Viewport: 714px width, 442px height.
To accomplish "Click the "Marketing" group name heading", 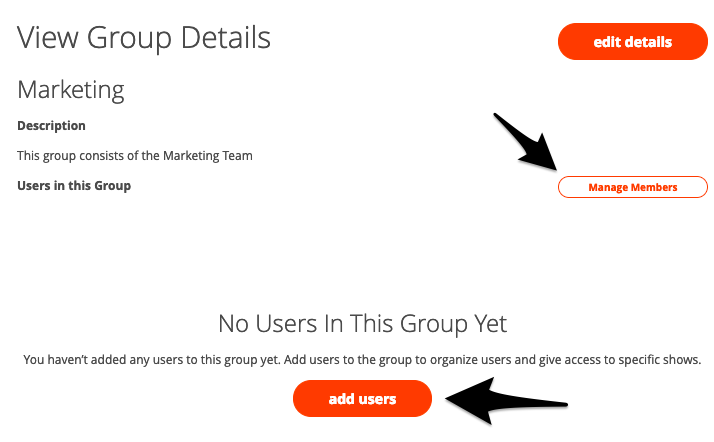I will 71,89.
